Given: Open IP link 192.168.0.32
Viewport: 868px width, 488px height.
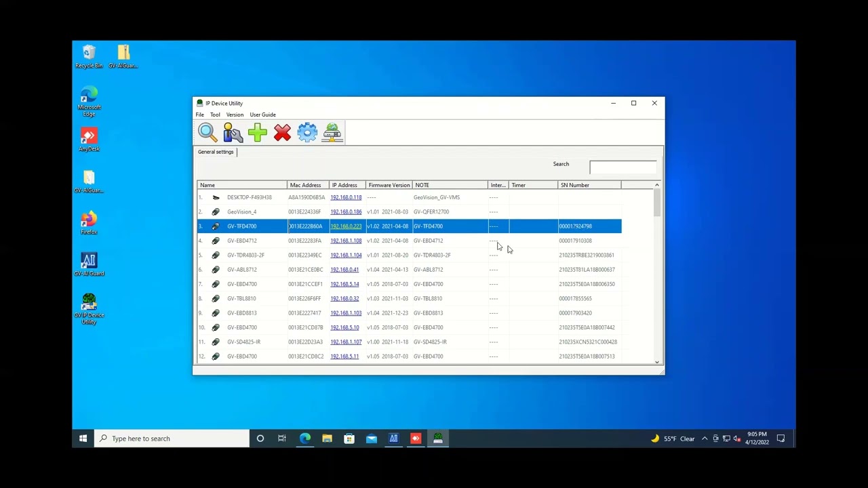Looking at the screenshot, I should click(x=344, y=299).
